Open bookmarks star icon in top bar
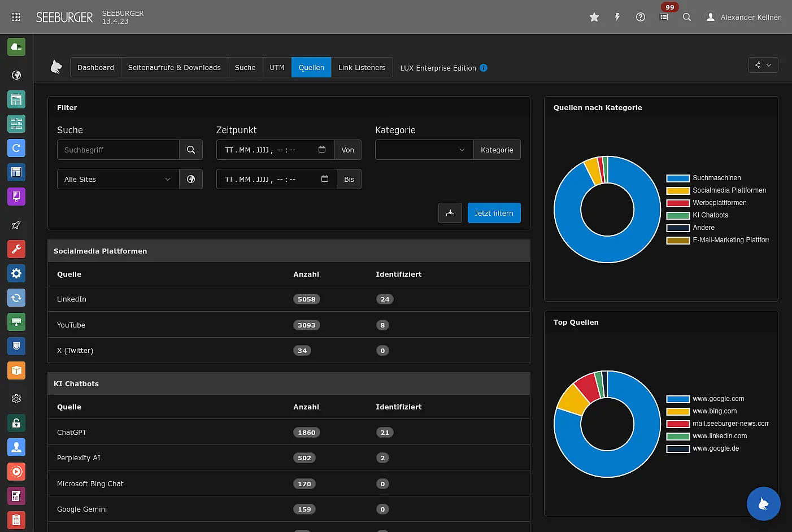This screenshot has height=532, width=792. point(594,17)
